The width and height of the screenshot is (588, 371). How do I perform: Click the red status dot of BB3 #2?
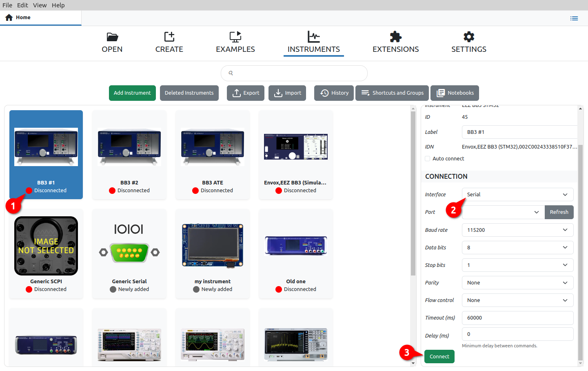point(112,191)
